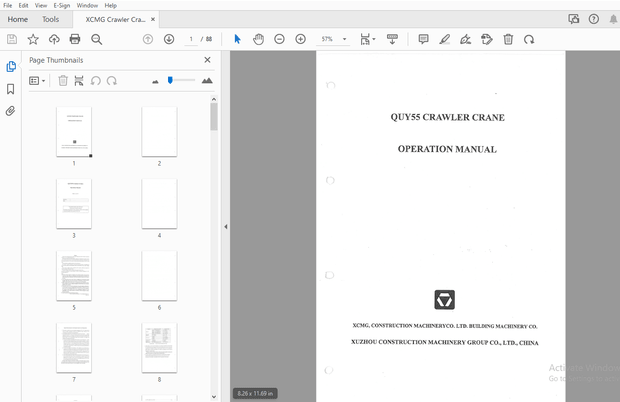Click the thumbnail panel print pages icon
The width and height of the screenshot is (620, 402).
pos(79,81)
